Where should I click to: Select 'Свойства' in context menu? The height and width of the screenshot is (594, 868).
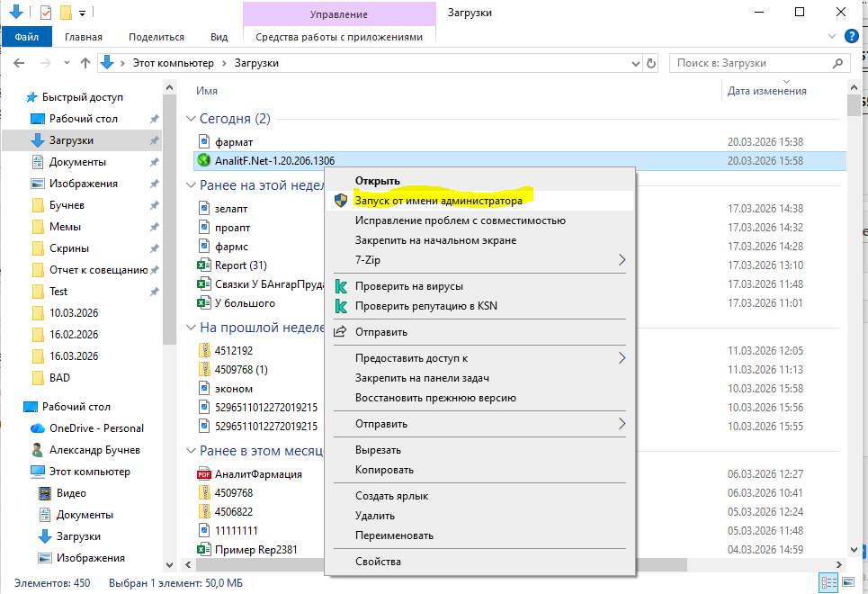[378, 562]
